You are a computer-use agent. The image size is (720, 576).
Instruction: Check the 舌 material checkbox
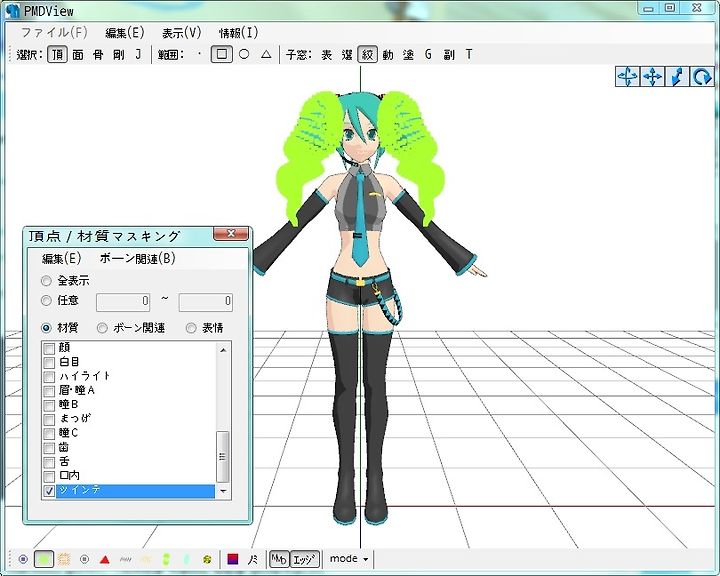[49, 462]
